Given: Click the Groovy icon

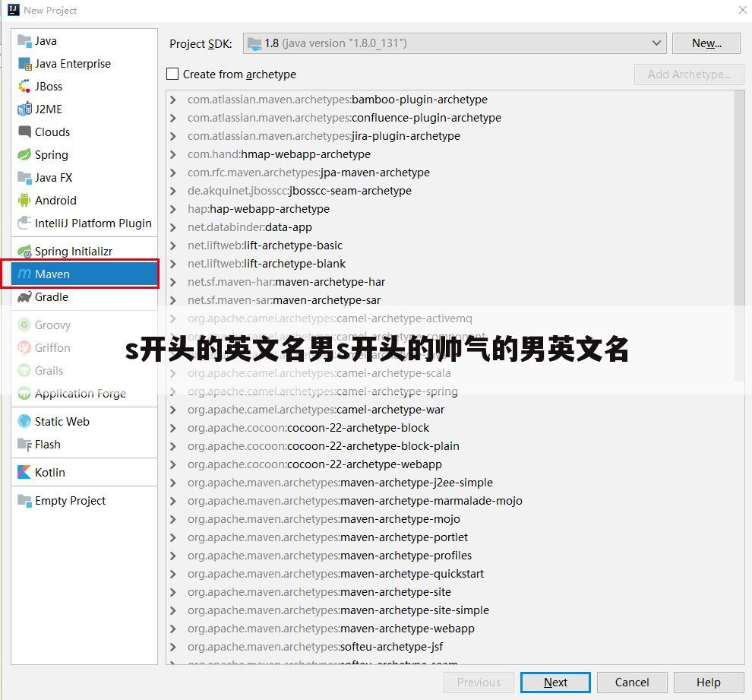Looking at the screenshot, I should pos(24,325).
